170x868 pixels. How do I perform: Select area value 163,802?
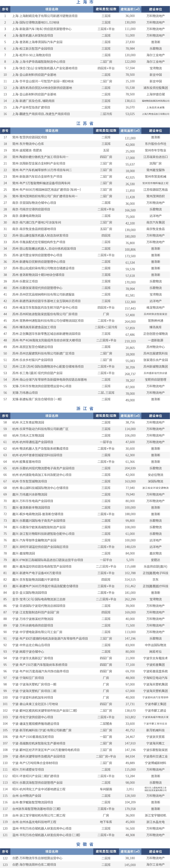click(130, 717)
